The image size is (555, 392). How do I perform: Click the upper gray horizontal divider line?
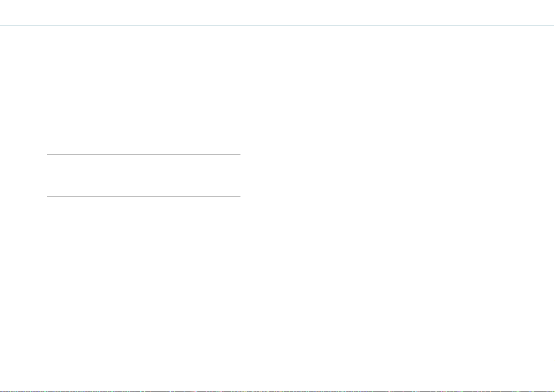tap(144, 154)
